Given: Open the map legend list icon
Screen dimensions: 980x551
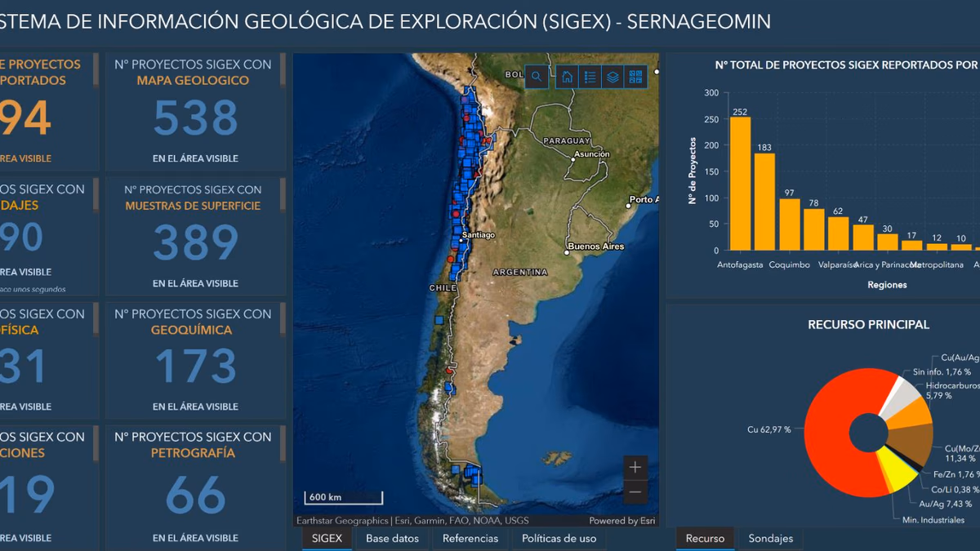Looking at the screenshot, I should 590,77.
